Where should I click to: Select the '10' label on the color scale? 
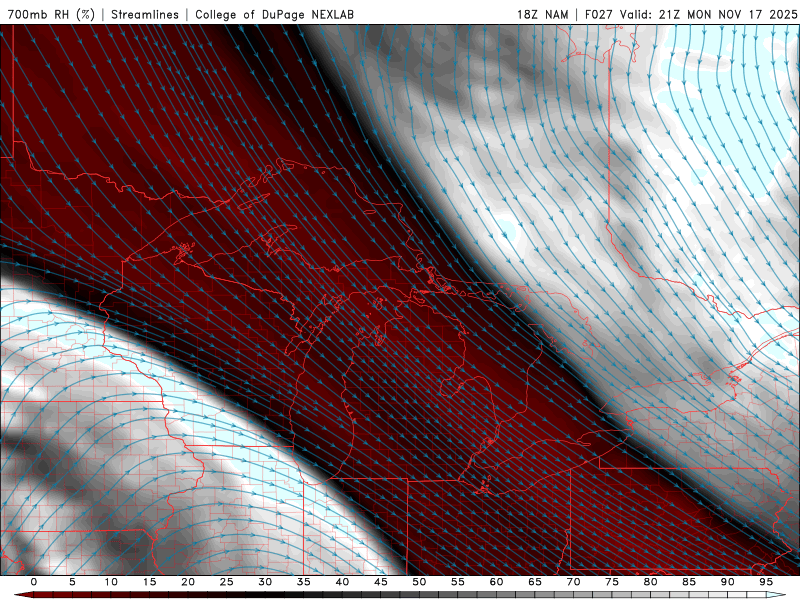111,582
